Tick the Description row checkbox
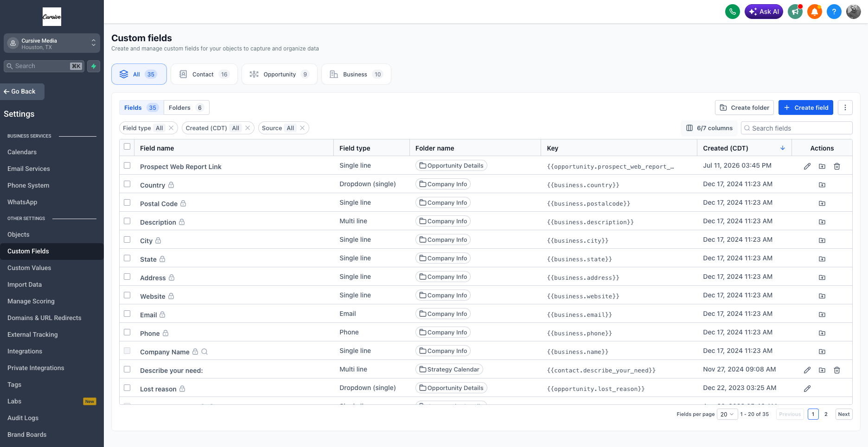The height and width of the screenshot is (447, 868). click(x=127, y=221)
